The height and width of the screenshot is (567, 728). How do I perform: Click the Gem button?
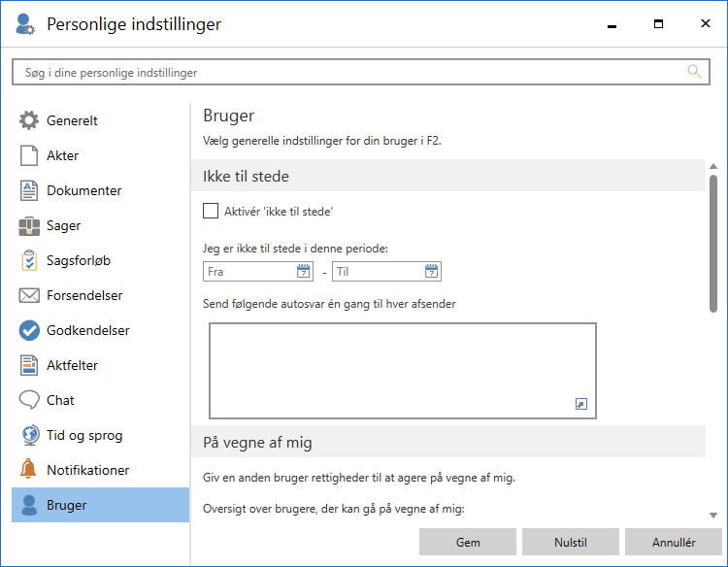(x=468, y=542)
